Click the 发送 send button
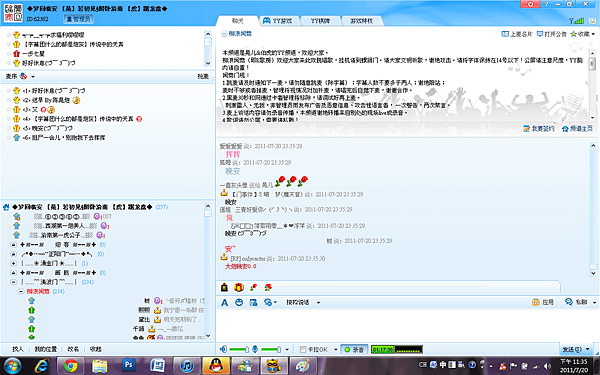 pyautogui.click(x=572, y=349)
